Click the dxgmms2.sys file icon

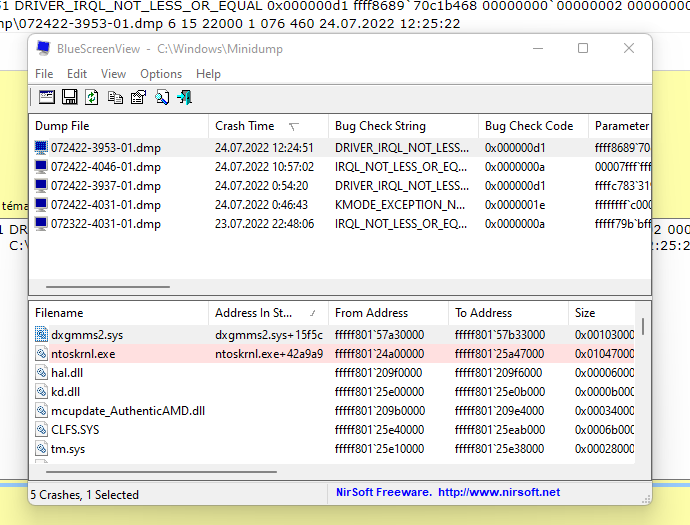(x=41, y=334)
